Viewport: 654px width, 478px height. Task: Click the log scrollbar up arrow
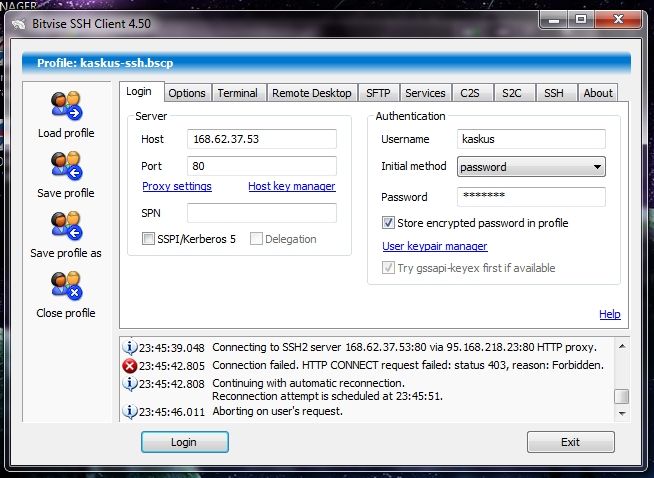click(x=622, y=346)
